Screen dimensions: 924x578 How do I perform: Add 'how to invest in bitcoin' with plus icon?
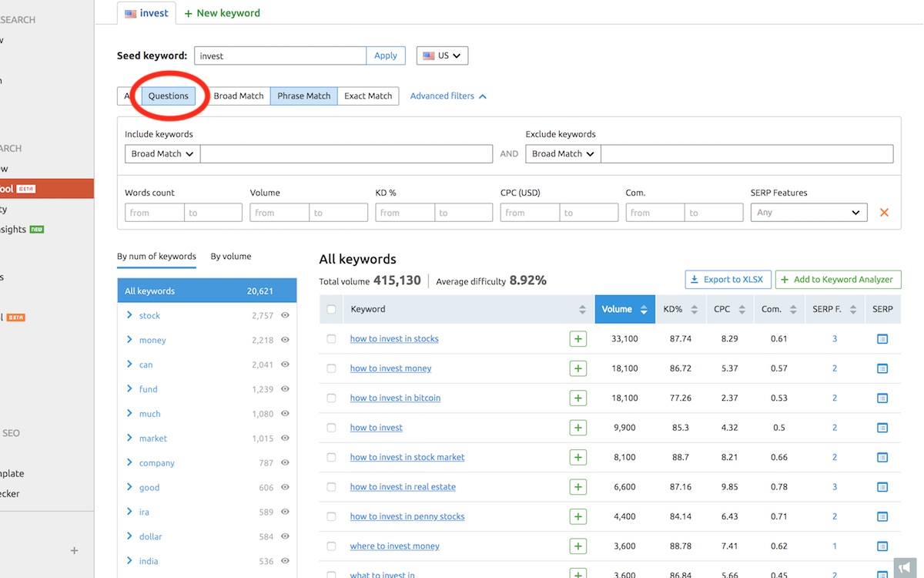click(x=577, y=398)
